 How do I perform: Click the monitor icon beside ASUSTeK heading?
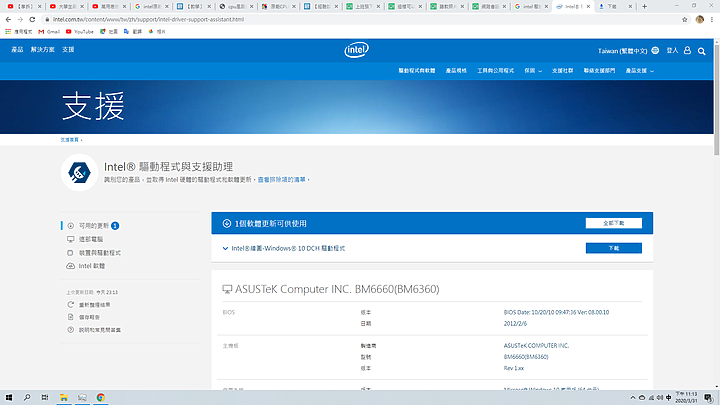click(227, 289)
